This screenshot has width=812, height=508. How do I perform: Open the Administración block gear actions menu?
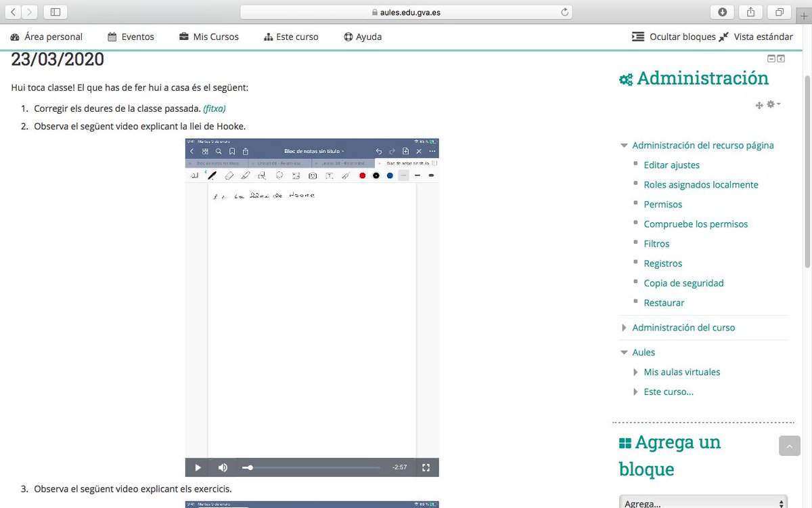click(773, 104)
